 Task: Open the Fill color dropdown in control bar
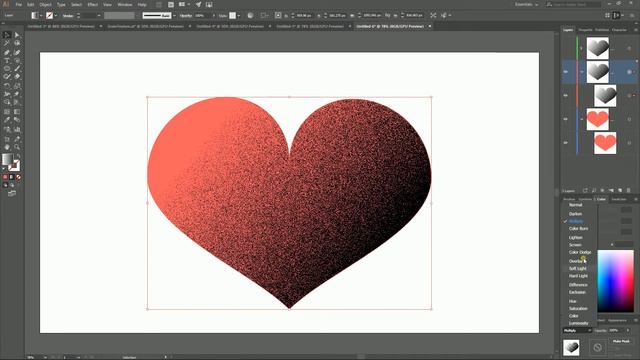(41, 16)
